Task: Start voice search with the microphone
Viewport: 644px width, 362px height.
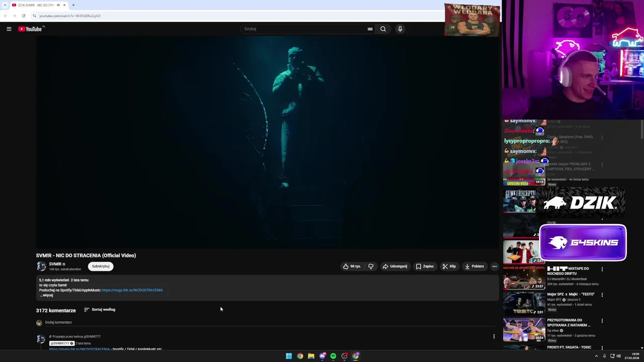Action: pos(400,29)
